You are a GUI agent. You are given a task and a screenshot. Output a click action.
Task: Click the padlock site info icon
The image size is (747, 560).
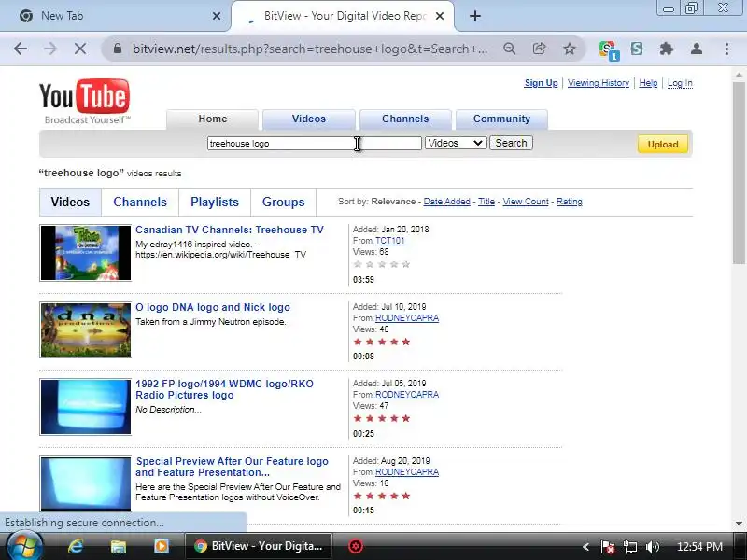pyautogui.click(x=118, y=49)
